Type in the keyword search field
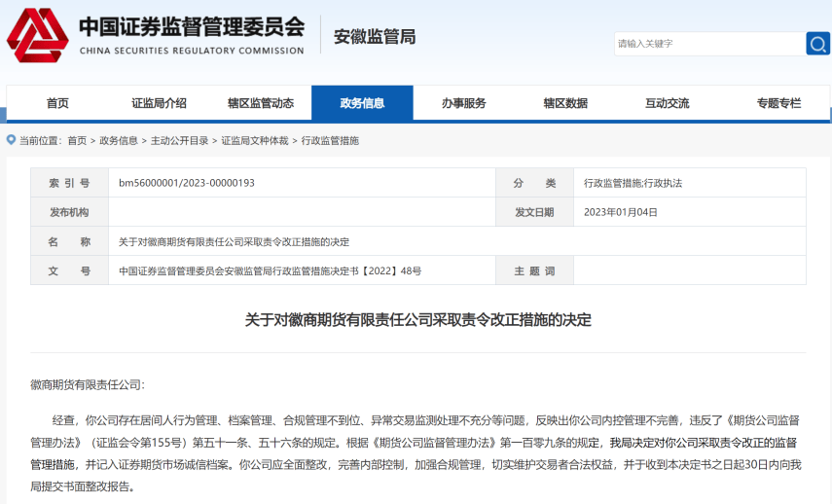Viewport: 832px width, 504px height. tap(707, 44)
